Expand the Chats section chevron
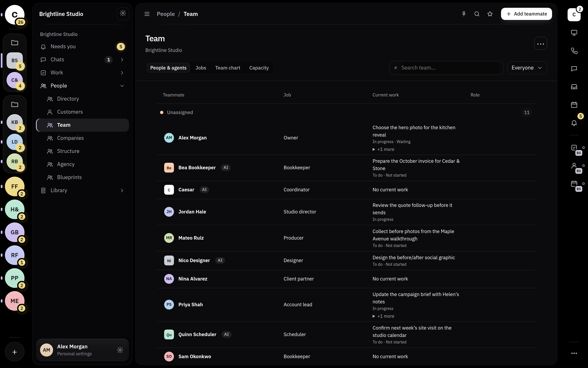This screenshot has height=368, width=588. (x=122, y=60)
